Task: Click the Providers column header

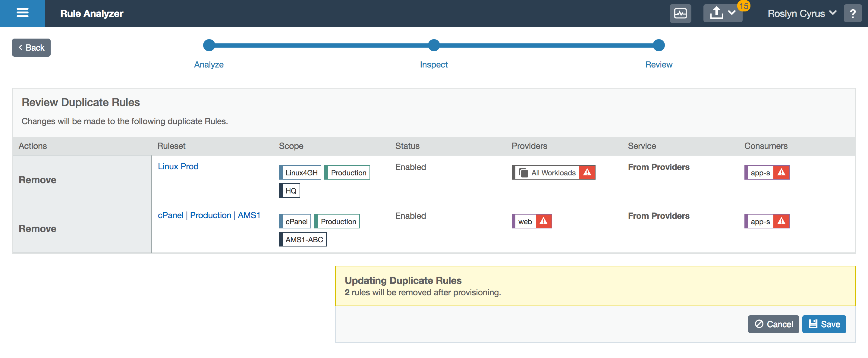Action: tap(529, 146)
